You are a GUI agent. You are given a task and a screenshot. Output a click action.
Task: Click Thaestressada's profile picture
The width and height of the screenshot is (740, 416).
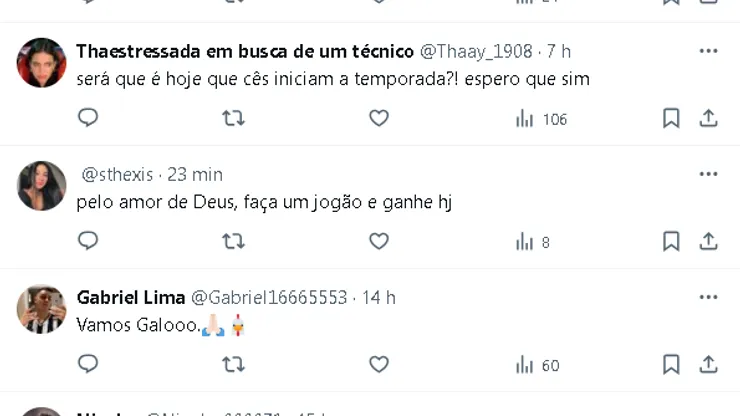point(42,63)
